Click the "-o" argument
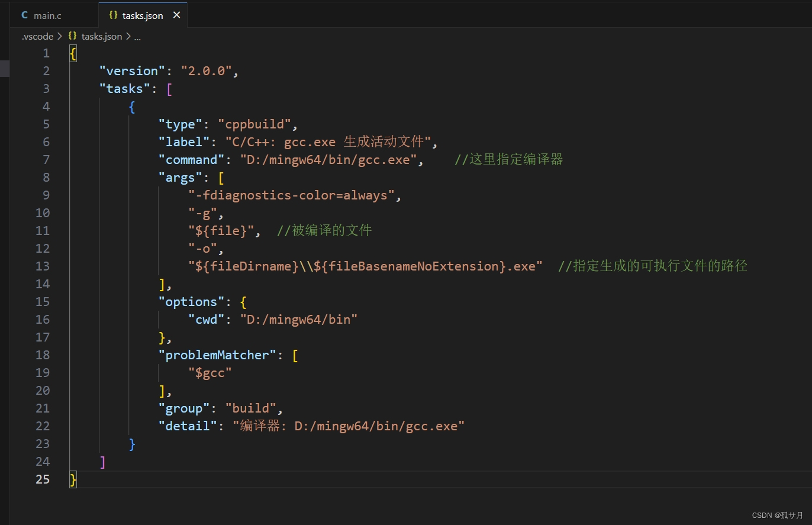Screen dimensions: 812x525 [202, 249]
